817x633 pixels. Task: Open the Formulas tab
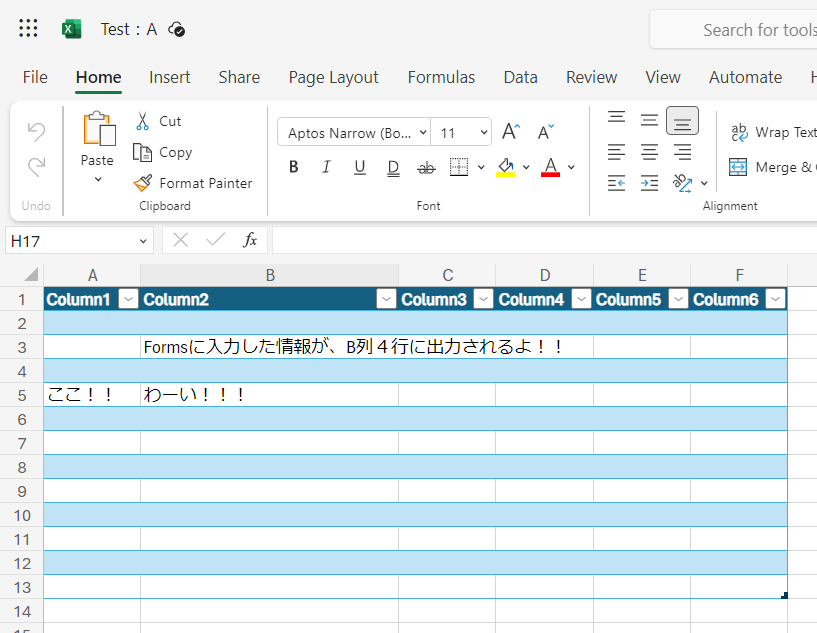(441, 77)
